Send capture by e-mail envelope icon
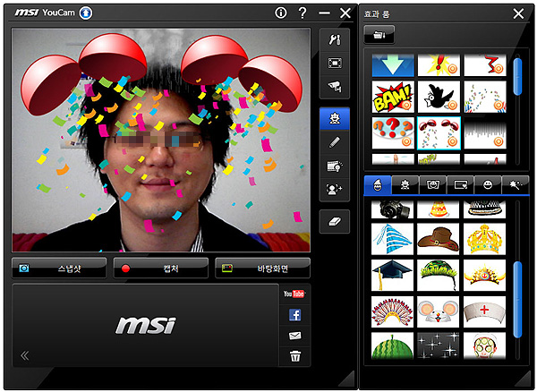The height and width of the screenshot is (392, 537). pyautogui.click(x=294, y=336)
